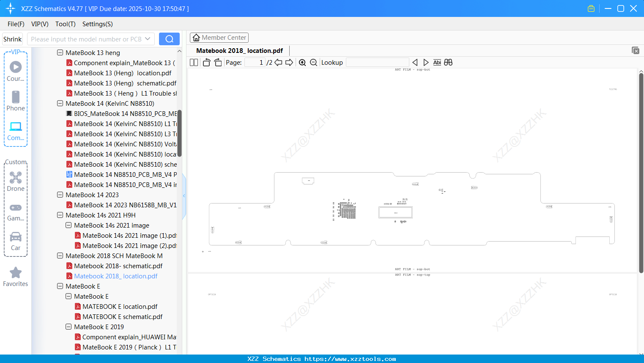This screenshot has width=644, height=363.
Task: Collapse the MateBook 14 (KelvinC NB8510) folder
Action: click(x=60, y=104)
